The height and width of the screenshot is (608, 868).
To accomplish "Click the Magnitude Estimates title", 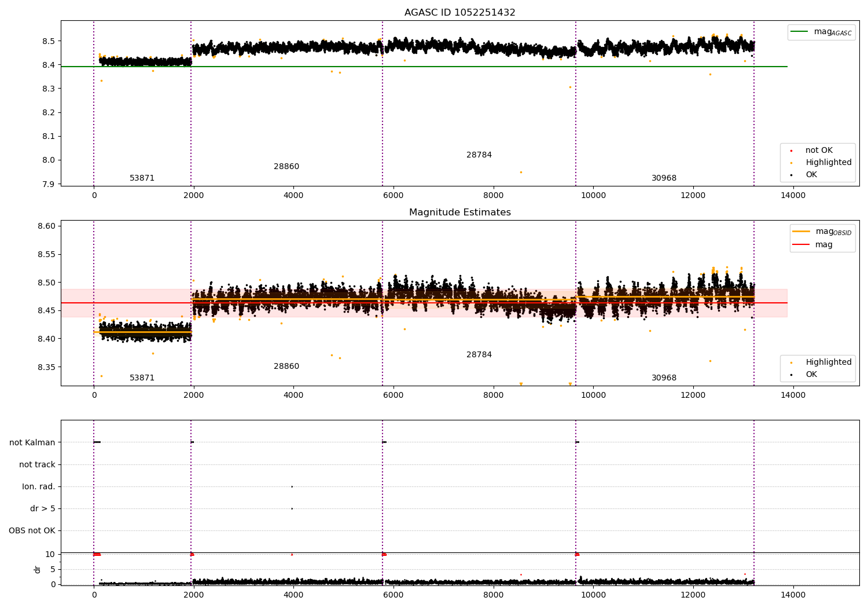I will [459, 213].
